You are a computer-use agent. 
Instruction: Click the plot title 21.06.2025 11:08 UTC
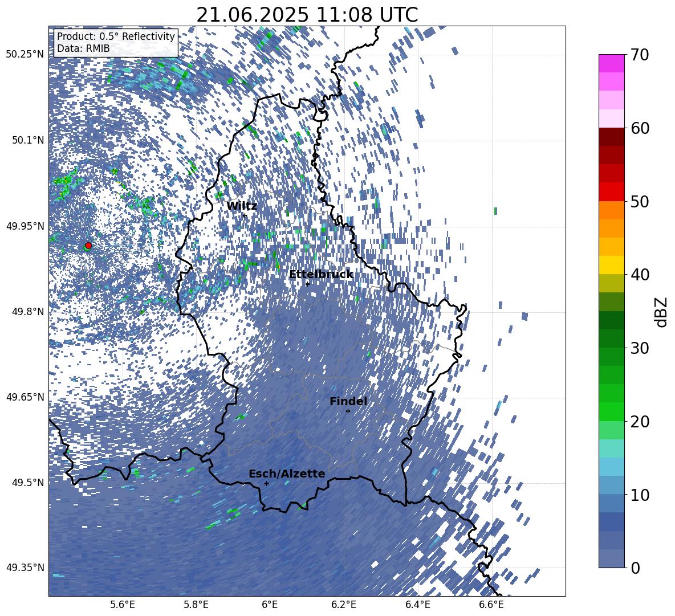[307, 15]
